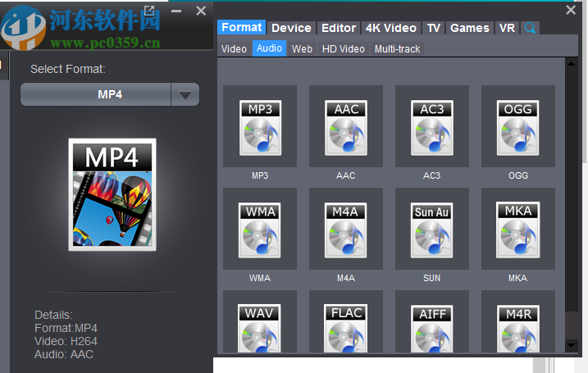This screenshot has width=588, height=373.
Task: Pick the Sun Au audio format icon
Action: point(432,229)
